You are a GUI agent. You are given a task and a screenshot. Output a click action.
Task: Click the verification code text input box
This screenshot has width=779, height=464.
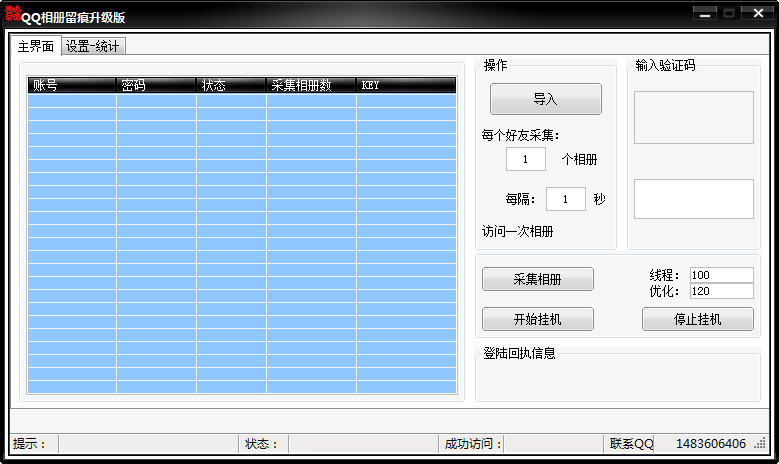pyautogui.click(x=694, y=199)
